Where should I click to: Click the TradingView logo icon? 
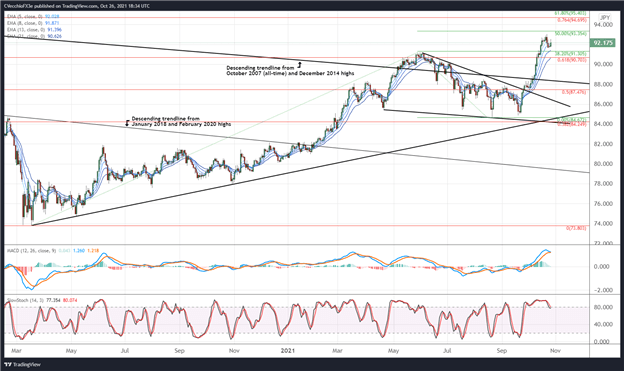(8, 364)
